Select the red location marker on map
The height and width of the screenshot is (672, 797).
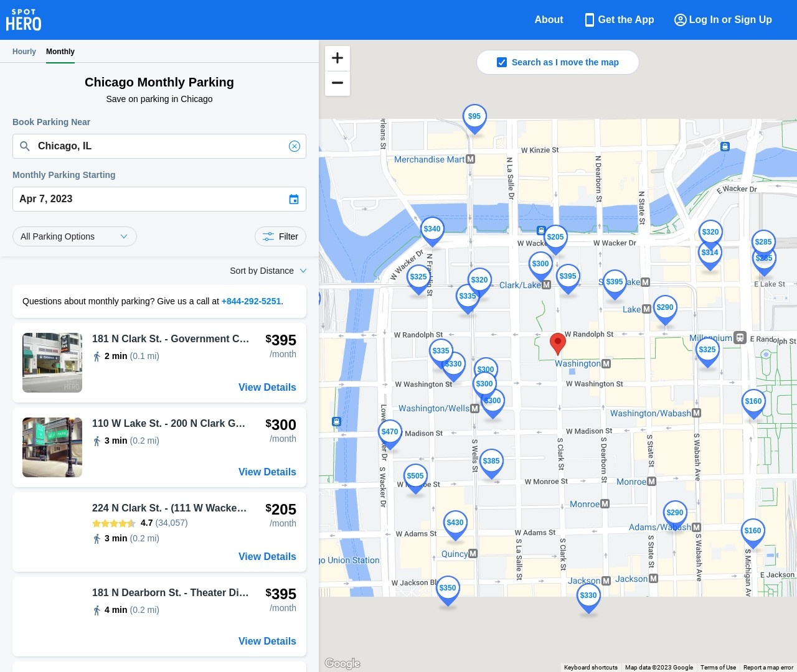pos(558,343)
